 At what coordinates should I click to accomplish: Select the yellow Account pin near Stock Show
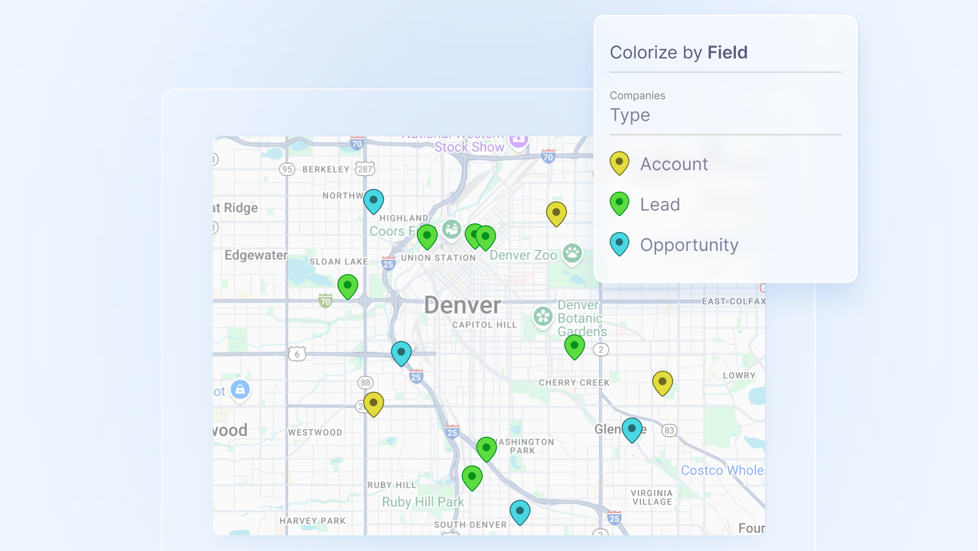coord(556,212)
